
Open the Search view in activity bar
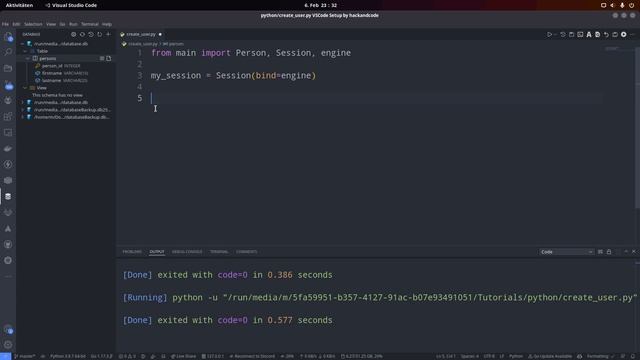tap(8, 52)
